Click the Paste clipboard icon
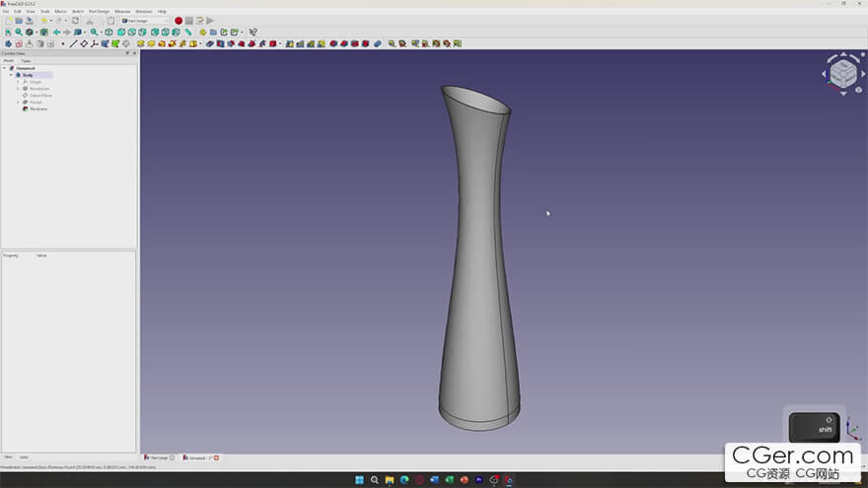The image size is (868, 488). (110, 21)
